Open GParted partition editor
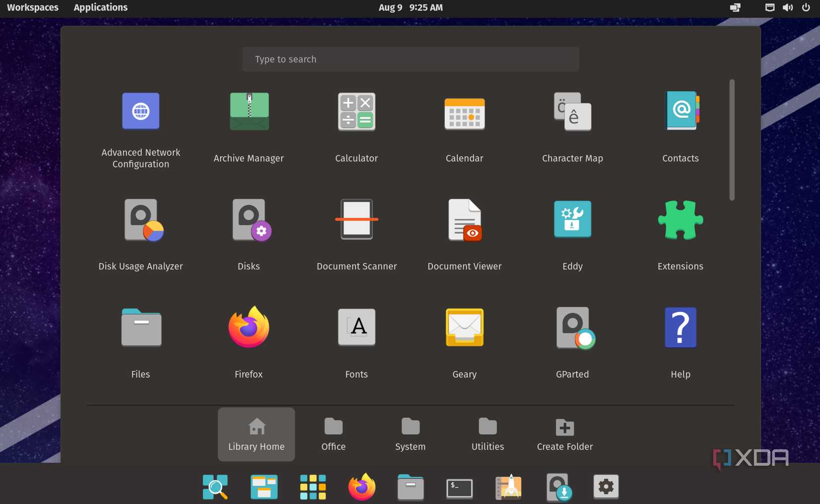820x504 pixels. [572, 328]
